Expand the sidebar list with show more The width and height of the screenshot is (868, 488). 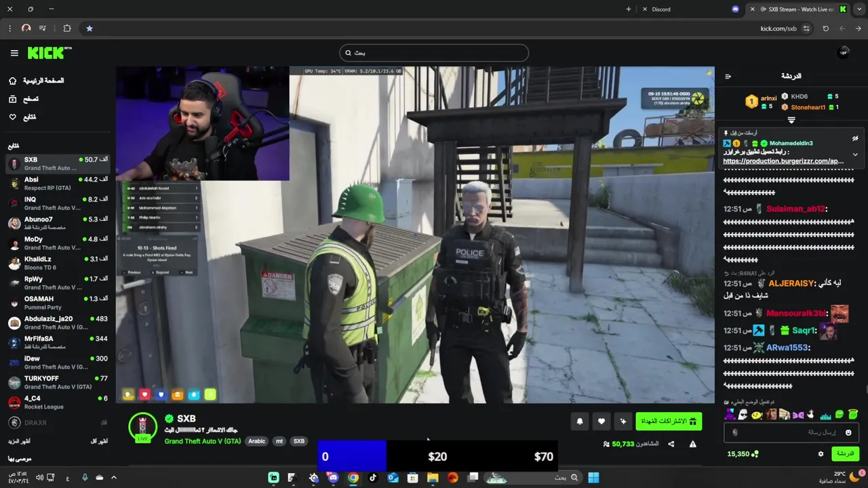(20, 441)
